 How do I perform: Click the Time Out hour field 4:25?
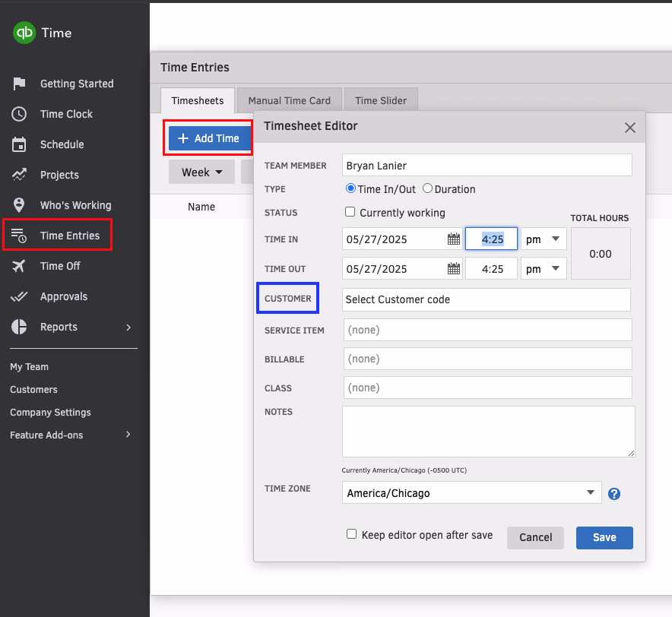click(492, 269)
